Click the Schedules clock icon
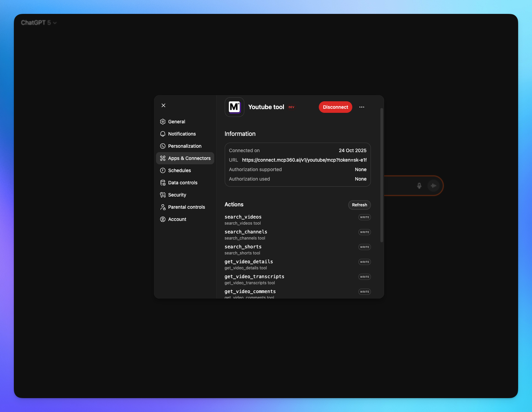 pyautogui.click(x=163, y=170)
